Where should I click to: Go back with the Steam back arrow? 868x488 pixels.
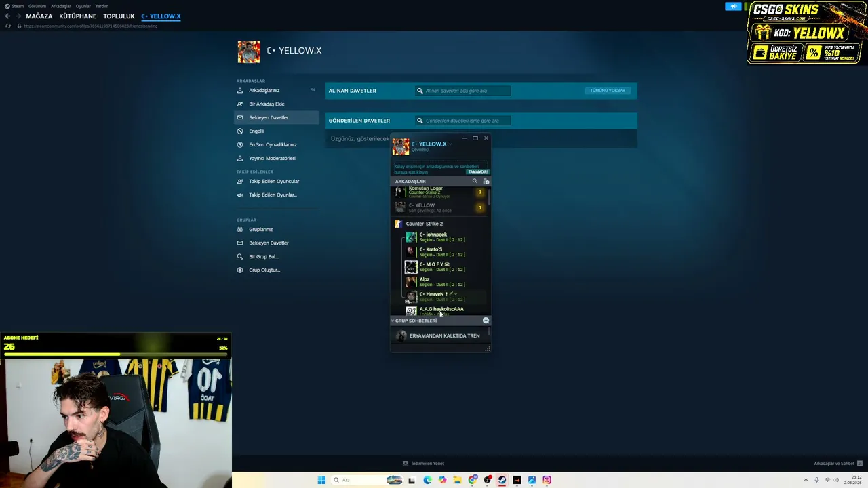point(7,16)
